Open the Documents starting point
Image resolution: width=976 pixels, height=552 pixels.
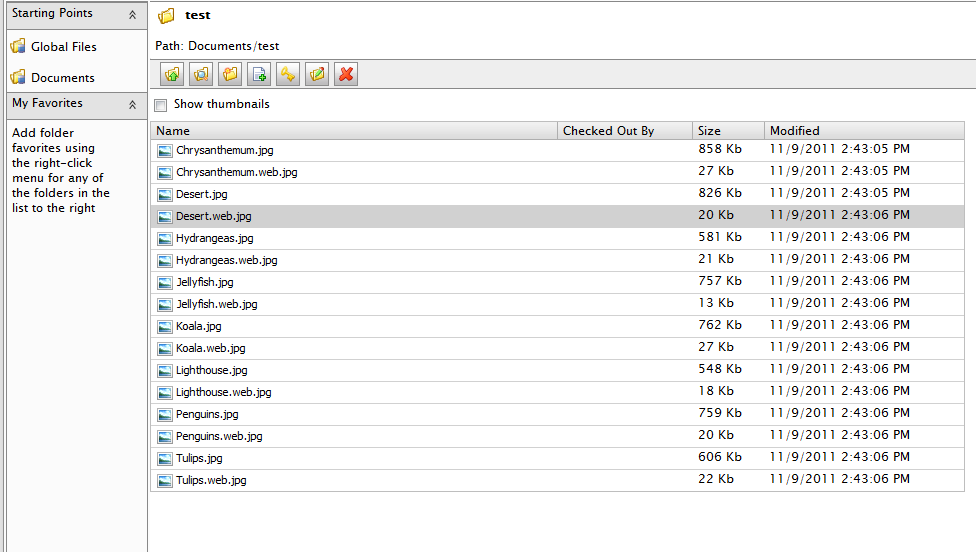tap(62, 78)
